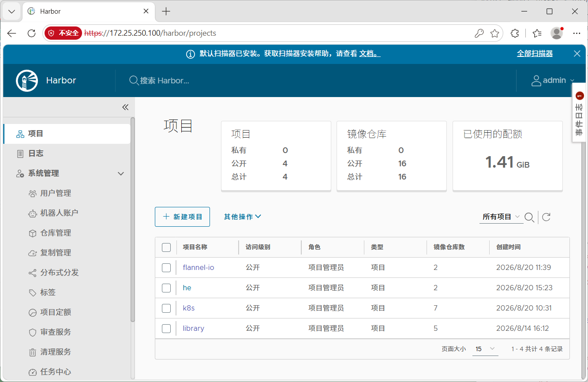
Task: Open 清理服务 in sidebar
Action: click(56, 352)
